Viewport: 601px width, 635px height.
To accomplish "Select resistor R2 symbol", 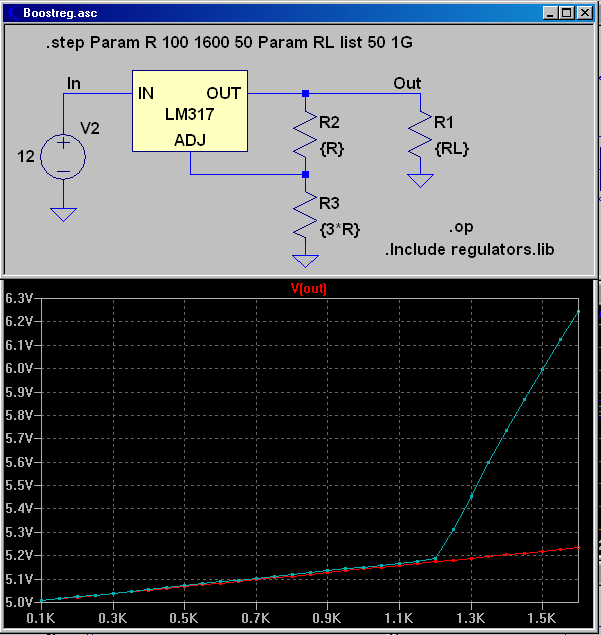I will (x=305, y=134).
